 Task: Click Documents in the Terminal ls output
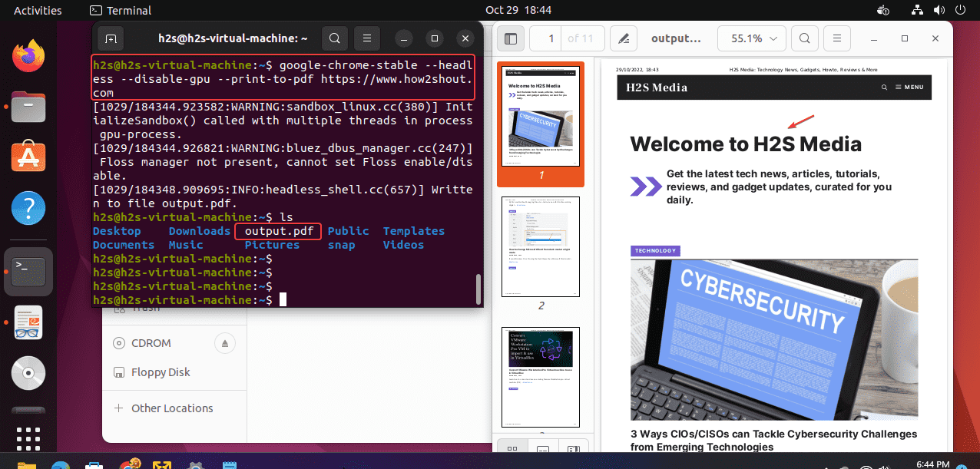[x=124, y=245]
